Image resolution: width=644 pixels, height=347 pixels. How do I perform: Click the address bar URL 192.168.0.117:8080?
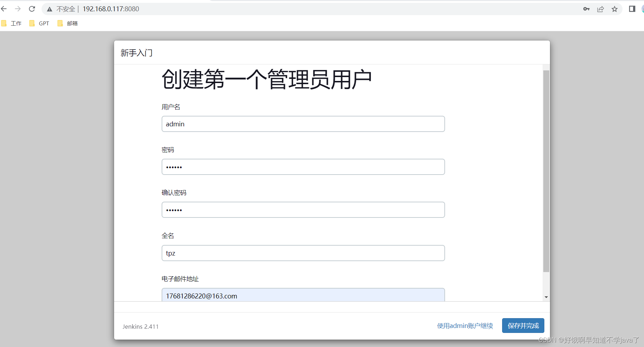(111, 9)
